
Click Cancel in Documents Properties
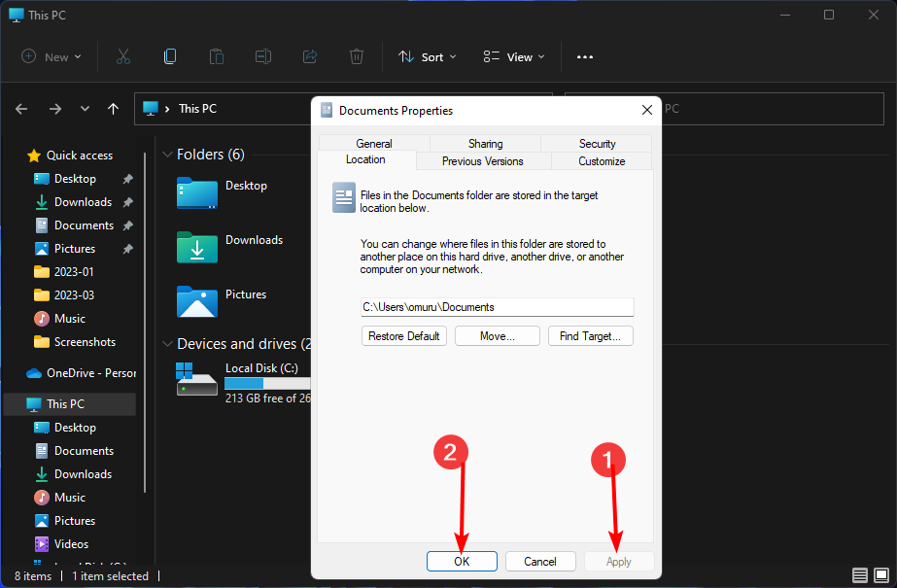[x=540, y=561]
